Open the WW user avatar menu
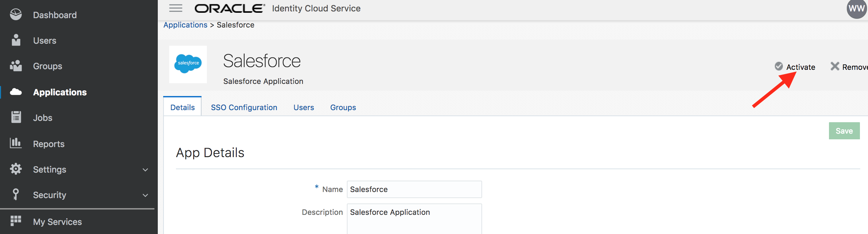 pyautogui.click(x=857, y=9)
